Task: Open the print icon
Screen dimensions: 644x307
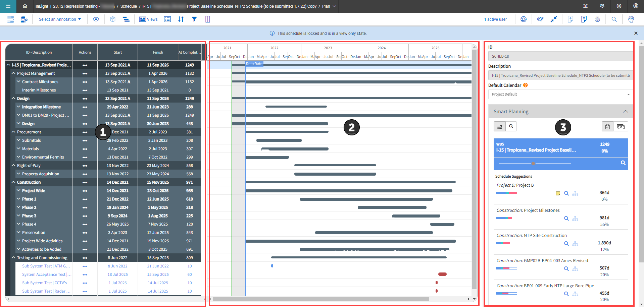Action: (x=597, y=19)
